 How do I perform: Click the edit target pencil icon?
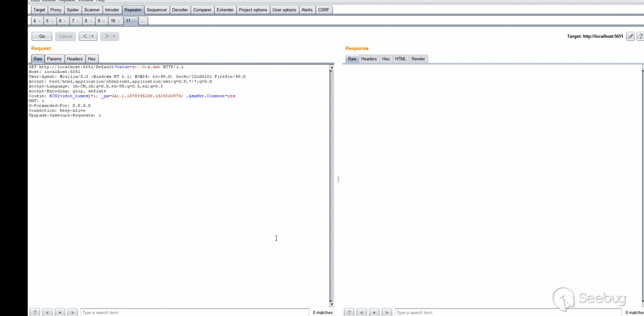point(630,37)
